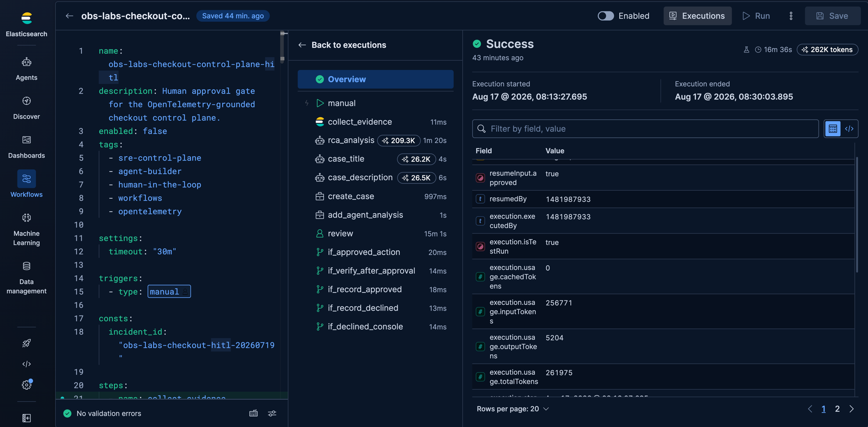Select the if_record_approved step
This screenshot has width=868, height=427.
click(375, 290)
